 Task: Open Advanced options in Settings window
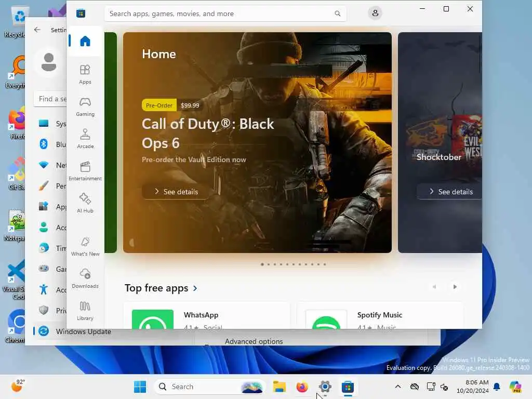254,341
